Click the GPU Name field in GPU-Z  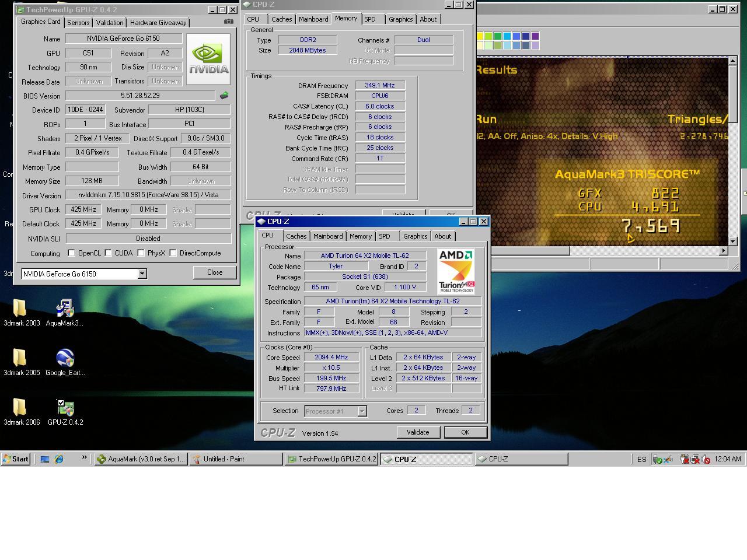(124, 38)
